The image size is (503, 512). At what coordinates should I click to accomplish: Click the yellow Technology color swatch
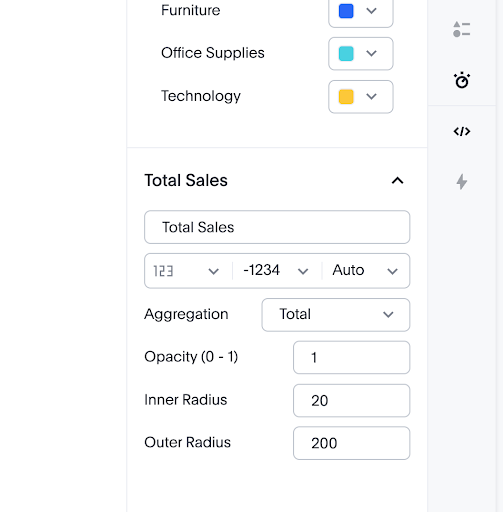coord(346,97)
